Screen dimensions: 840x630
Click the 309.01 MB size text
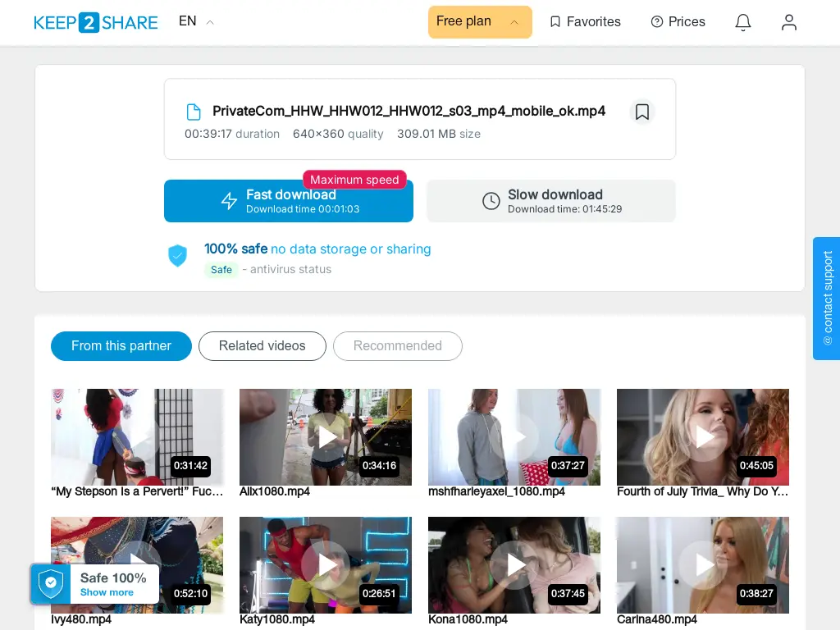(438, 134)
